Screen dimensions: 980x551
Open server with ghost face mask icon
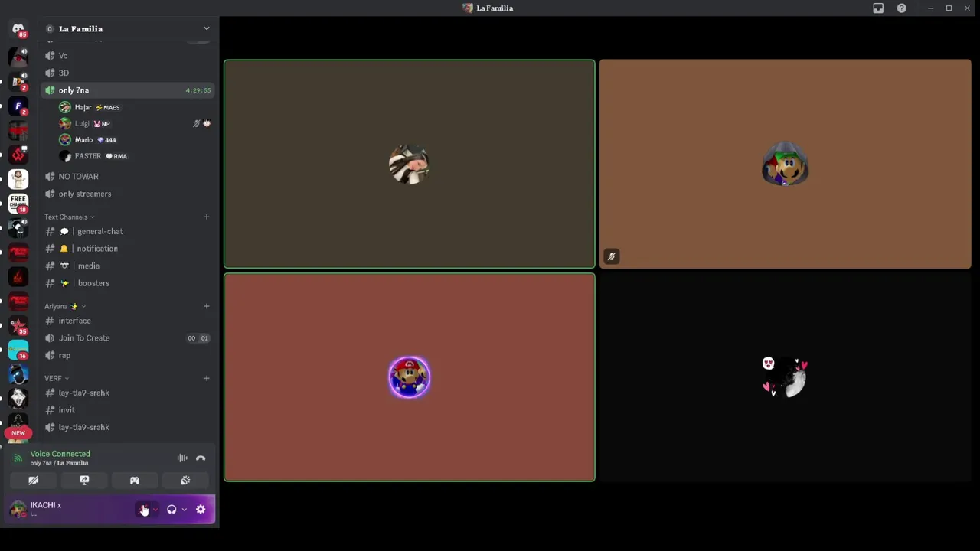tap(18, 399)
